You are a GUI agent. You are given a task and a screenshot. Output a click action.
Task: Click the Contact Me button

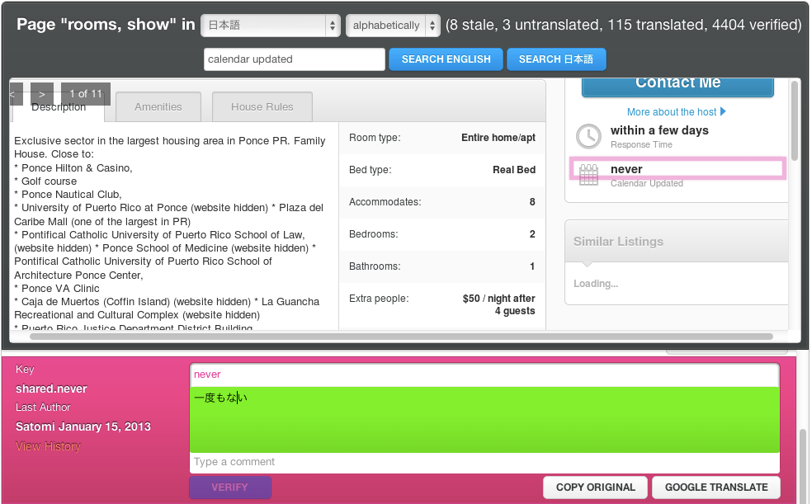(x=677, y=86)
